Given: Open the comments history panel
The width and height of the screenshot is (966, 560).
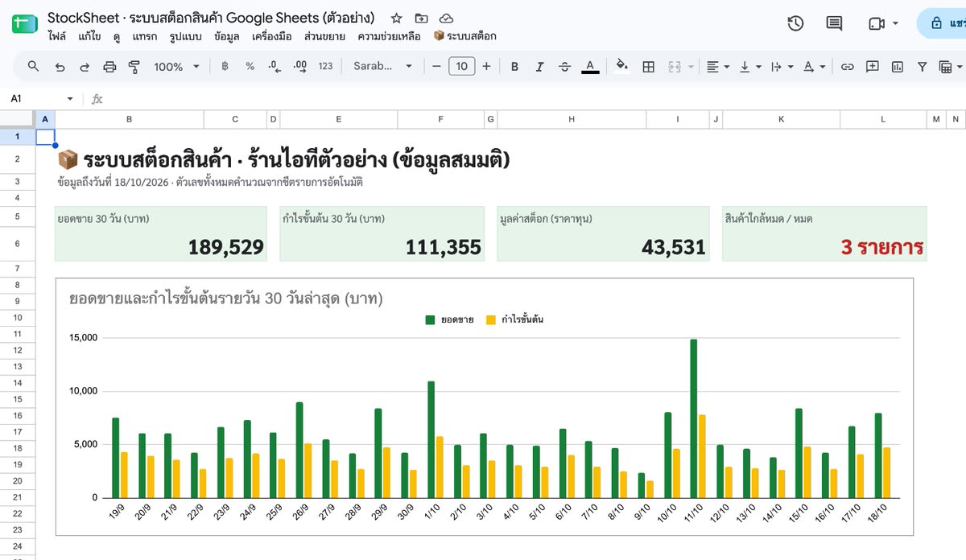Looking at the screenshot, I should (x=835, y=23).
